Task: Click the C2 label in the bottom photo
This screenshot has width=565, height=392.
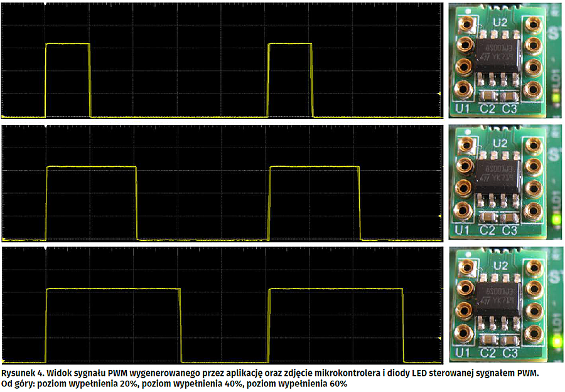Action: pos(487,353)
